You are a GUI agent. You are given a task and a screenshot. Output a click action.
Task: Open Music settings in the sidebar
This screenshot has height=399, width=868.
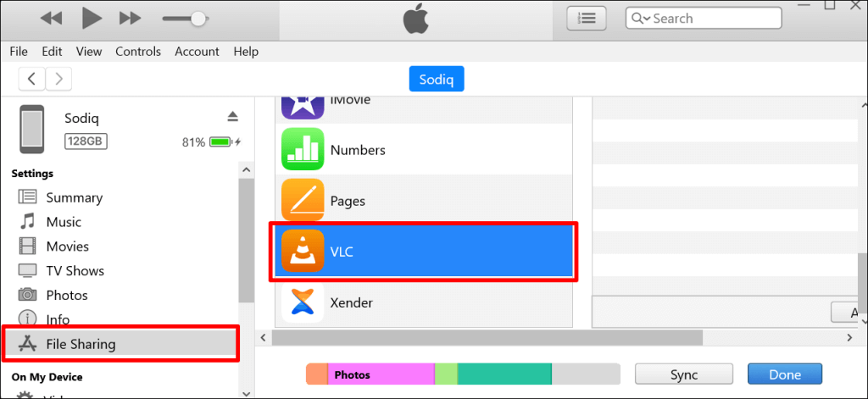64,222
